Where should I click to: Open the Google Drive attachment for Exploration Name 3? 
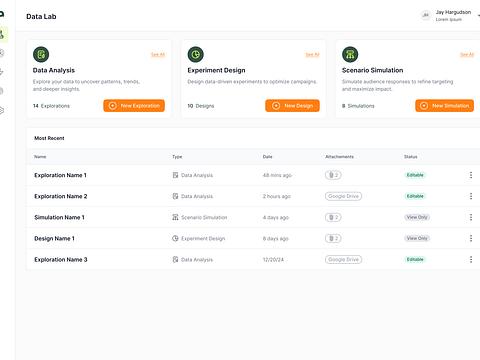[343, 259]
